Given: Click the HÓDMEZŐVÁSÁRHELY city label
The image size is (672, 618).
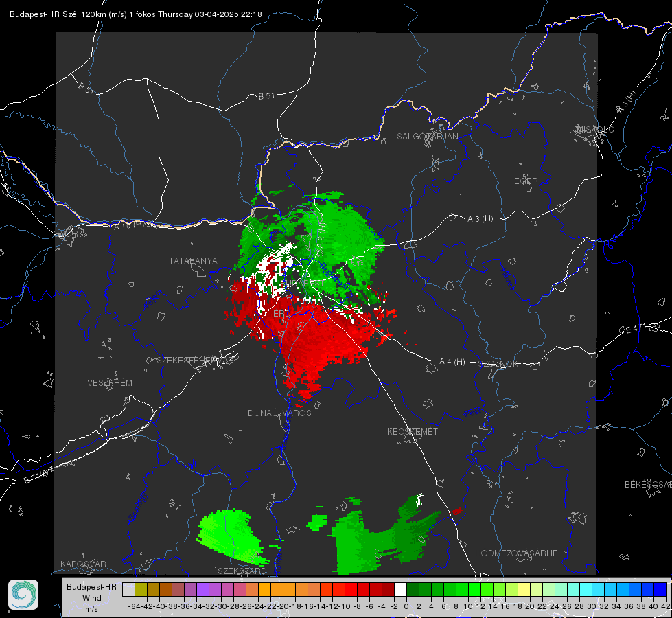Looking at the screenshot, I should [521, 553].
